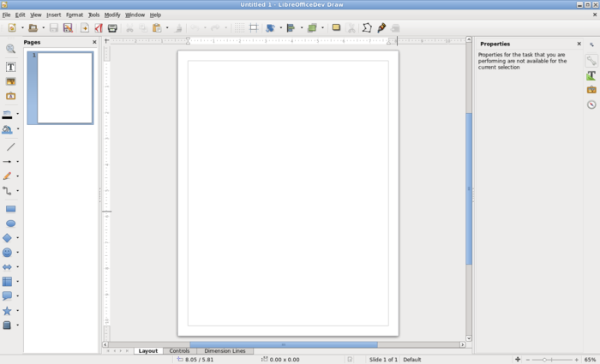Click the Export as PDF icon
This screenshot has height=364, width=600.
click(99, 28)
